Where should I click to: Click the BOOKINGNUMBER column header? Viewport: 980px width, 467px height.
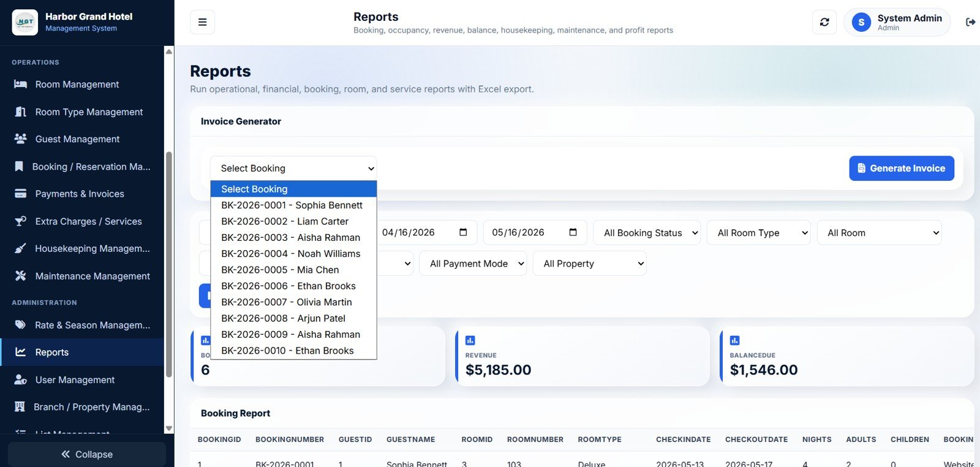click(x=290, y=439)
